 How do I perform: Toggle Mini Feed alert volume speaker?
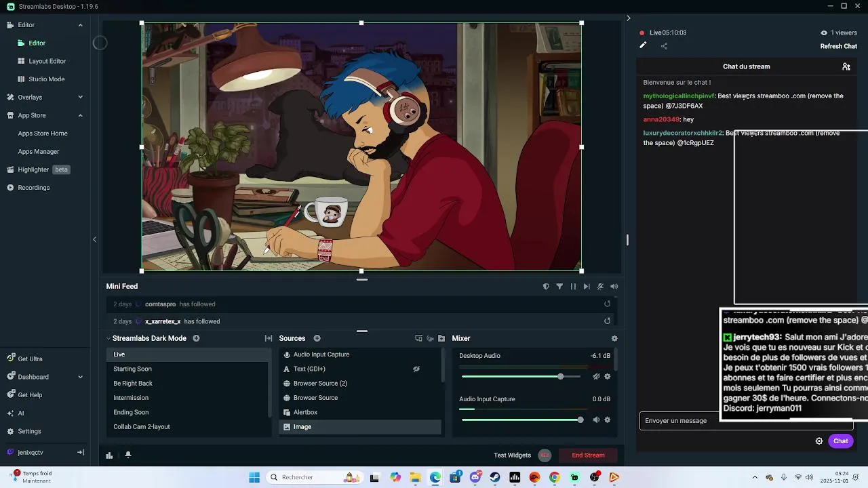click(x=614, y=287)
